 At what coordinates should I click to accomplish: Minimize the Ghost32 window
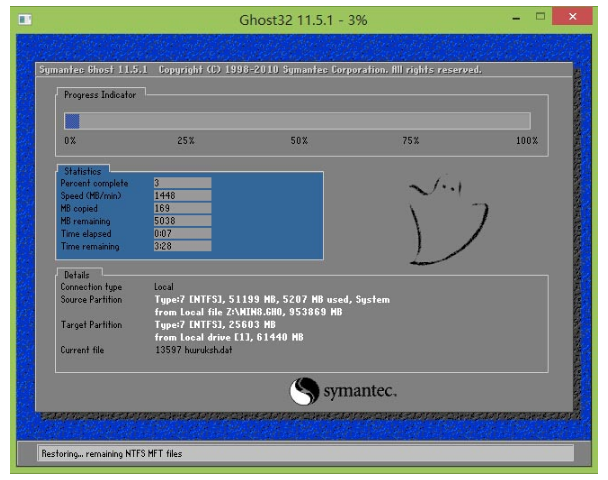[x=517, y=18]
